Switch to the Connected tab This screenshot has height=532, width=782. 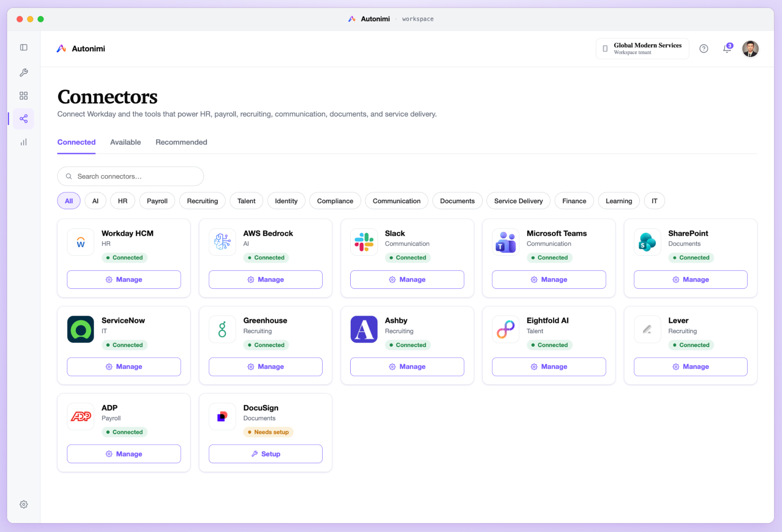[x=77, y=142]
